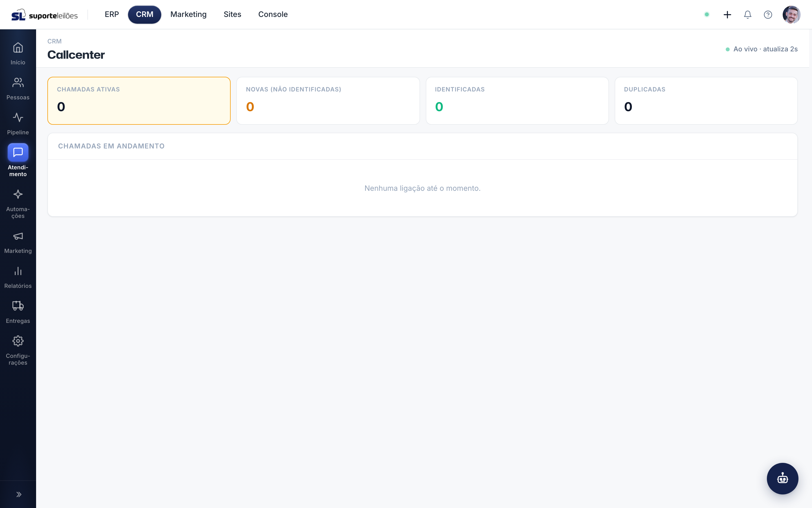Open the chatbot assistant floating button
The image size is (812, 508).
pyautogui.click(x=782, y=478)
